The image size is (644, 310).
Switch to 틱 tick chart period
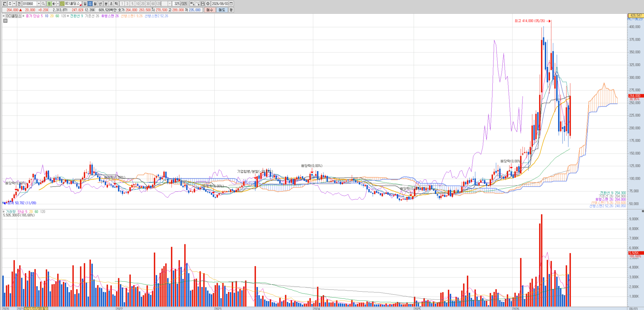[x=116, y=3]
